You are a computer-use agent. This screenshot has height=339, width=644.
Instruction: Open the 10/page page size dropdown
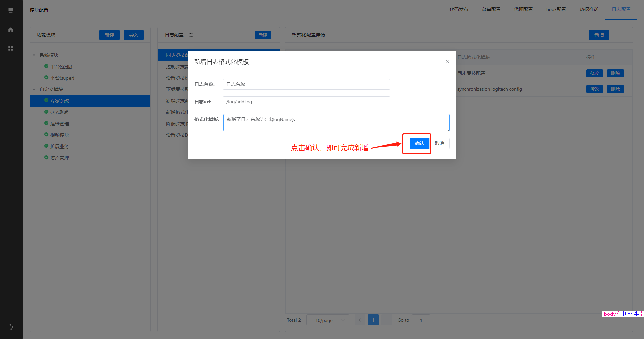tap(327, 320)
